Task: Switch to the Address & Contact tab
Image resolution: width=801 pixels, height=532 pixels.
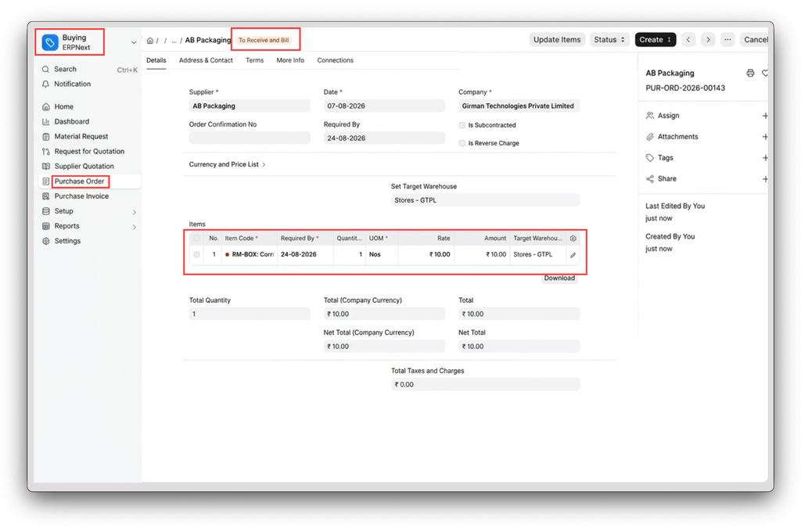Action: [x=206, y=60]
